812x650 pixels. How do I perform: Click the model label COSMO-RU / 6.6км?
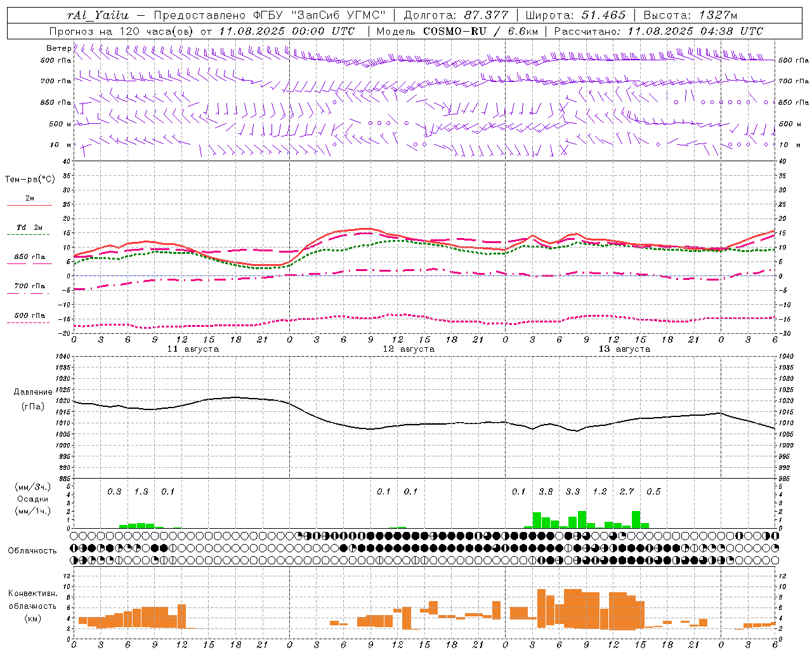481,31
